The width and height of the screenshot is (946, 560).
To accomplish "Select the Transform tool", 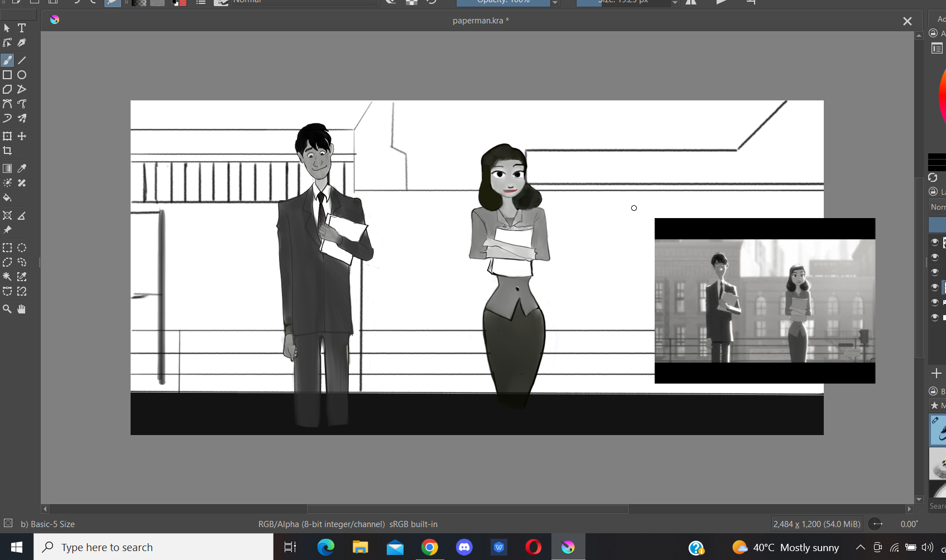I will click(x=7, y=136).
